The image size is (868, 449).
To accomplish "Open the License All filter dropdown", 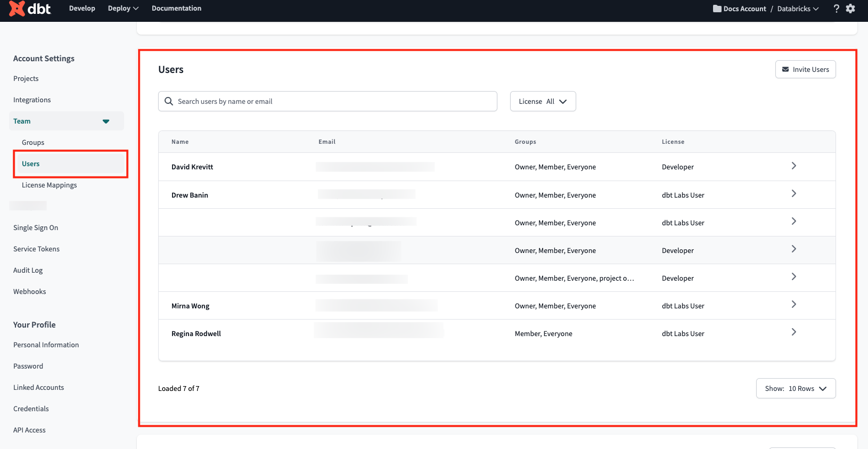I will pos(543,101).
